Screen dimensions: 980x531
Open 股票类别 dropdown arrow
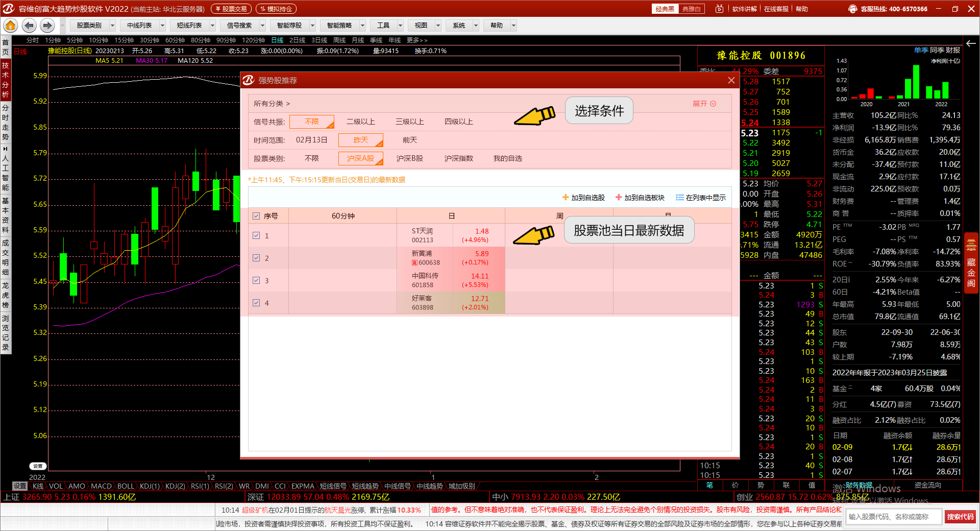coord(113,26)
